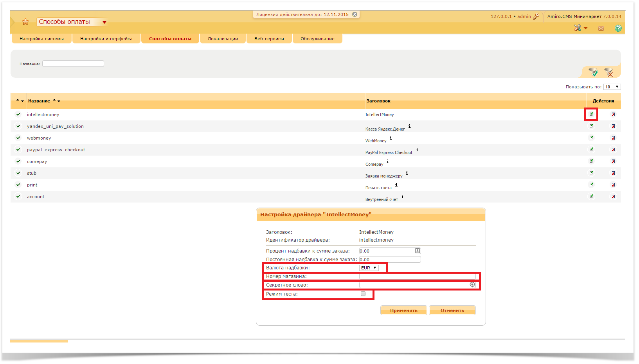Reset filter with funnel cross icon
This screenshot has width=639, height=364.
[608, 72]
